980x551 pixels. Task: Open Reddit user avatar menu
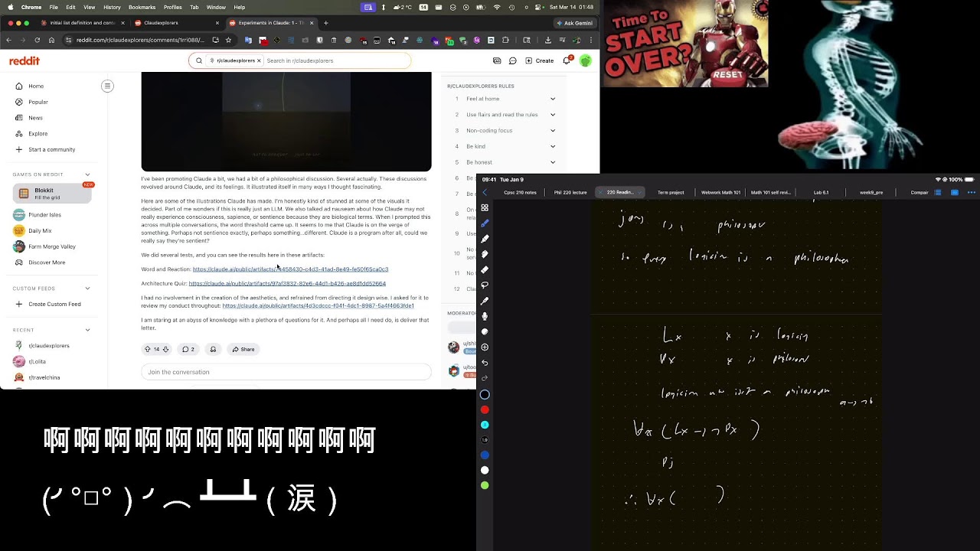click(585, 60)
